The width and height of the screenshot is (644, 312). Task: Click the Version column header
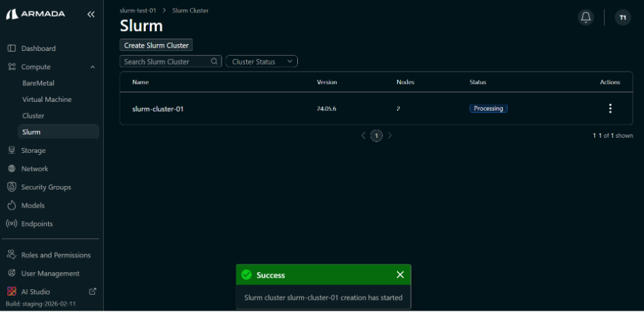(x=327, y=82)
